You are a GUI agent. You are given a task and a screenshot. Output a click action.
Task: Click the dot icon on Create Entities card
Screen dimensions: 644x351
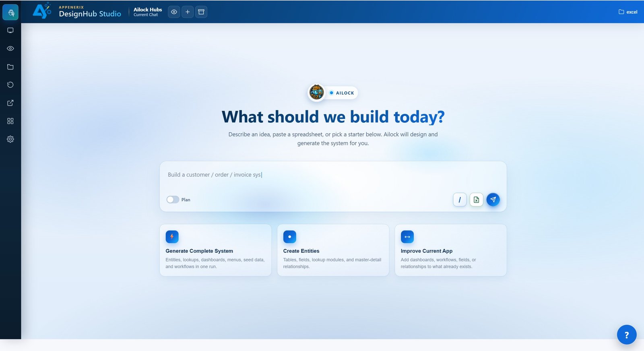coord(289,237)
